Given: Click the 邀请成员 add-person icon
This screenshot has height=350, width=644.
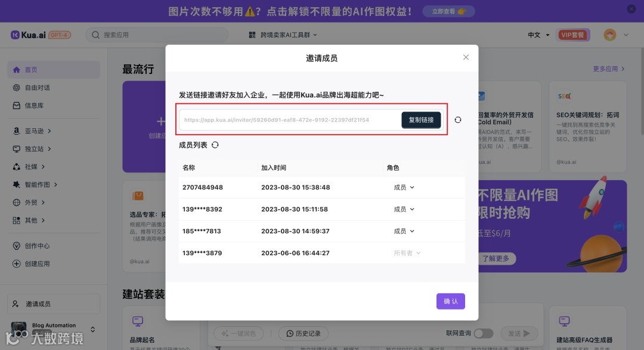Looking at the screenshot, I should coord(15,303).
